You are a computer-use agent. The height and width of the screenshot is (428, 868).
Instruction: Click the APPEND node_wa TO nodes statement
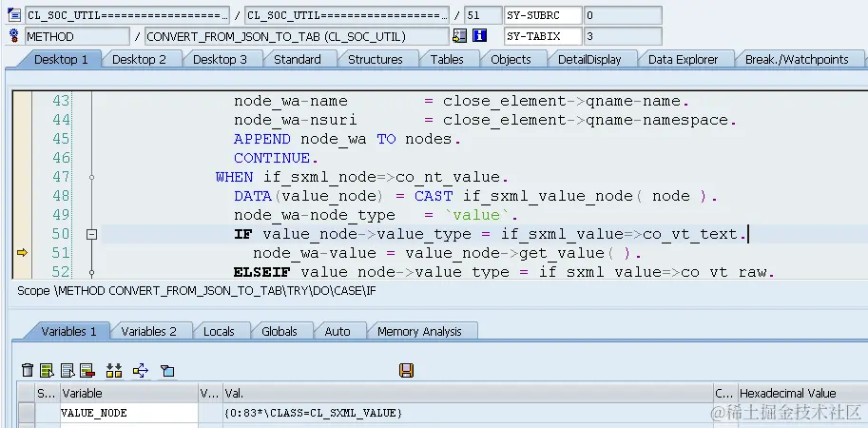coord(347,139)
